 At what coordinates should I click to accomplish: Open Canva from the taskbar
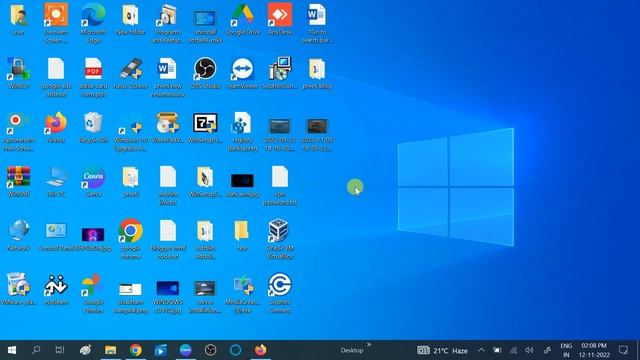click(x=185, y=350)
